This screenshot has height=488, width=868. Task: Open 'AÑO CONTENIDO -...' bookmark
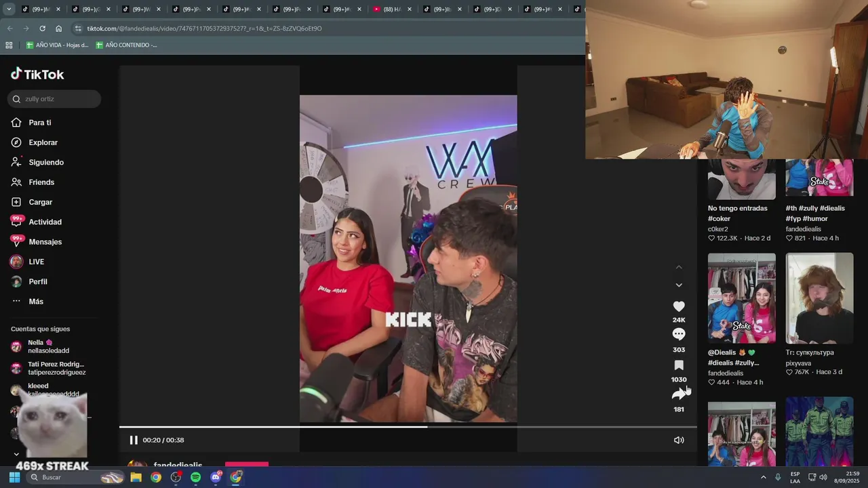point(126,45)
